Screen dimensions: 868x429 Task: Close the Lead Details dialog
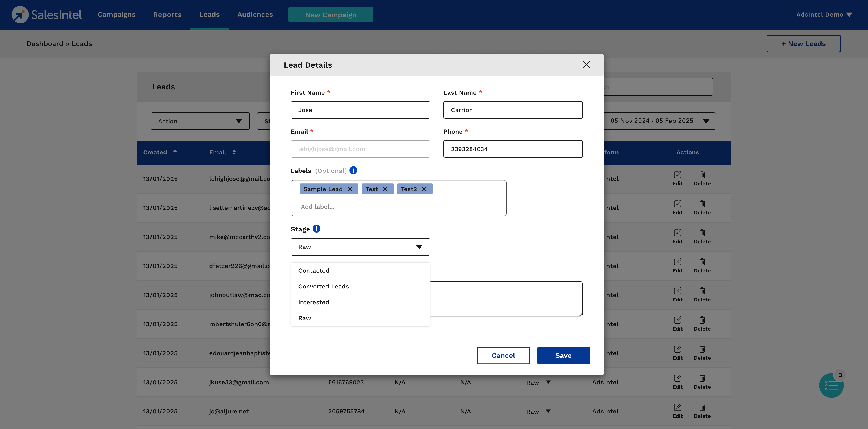tap(586, 65)
